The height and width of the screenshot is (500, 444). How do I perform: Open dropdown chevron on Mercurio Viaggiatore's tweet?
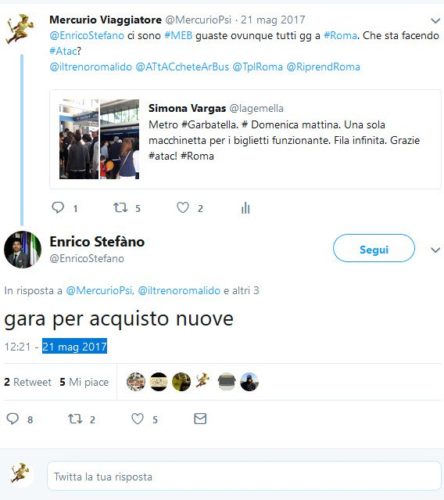coord(435,21)
